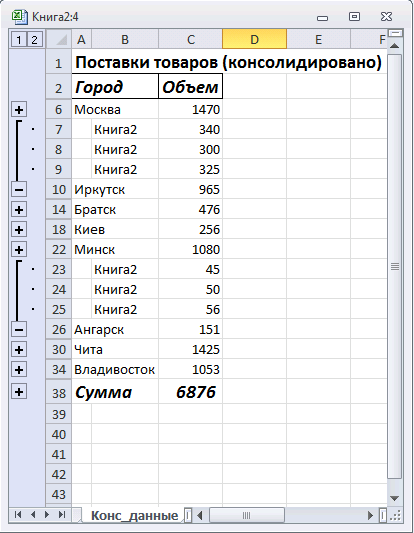Click the horizontal scrollbar thumb
Viewport: 414px width, 533px height.
click(246, 516)
